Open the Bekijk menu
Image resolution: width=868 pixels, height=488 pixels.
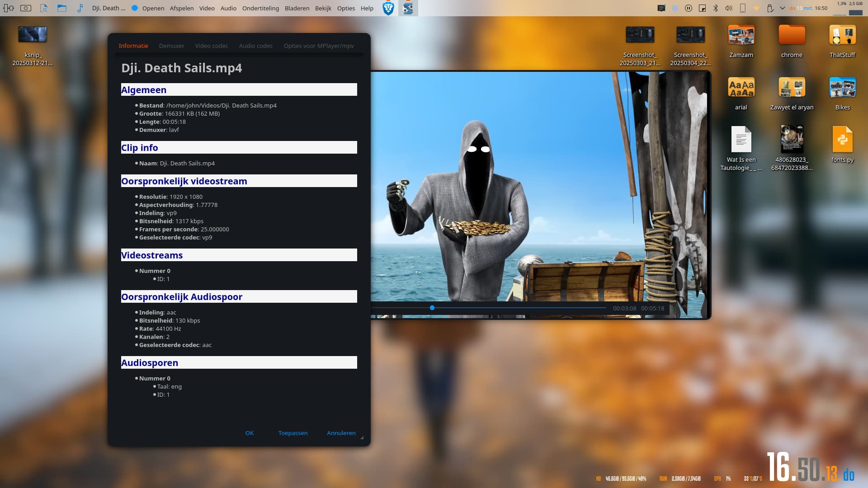(323, 8)
